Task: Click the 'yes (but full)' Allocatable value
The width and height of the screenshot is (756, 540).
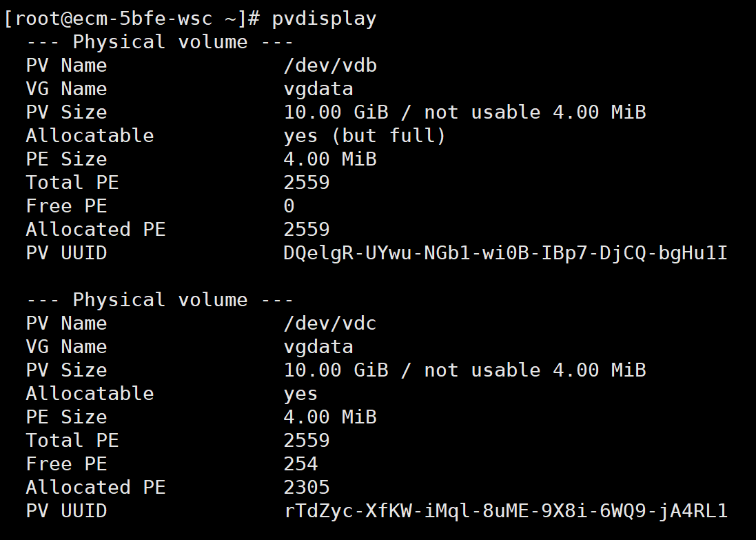Action: [x=365, y=136]
